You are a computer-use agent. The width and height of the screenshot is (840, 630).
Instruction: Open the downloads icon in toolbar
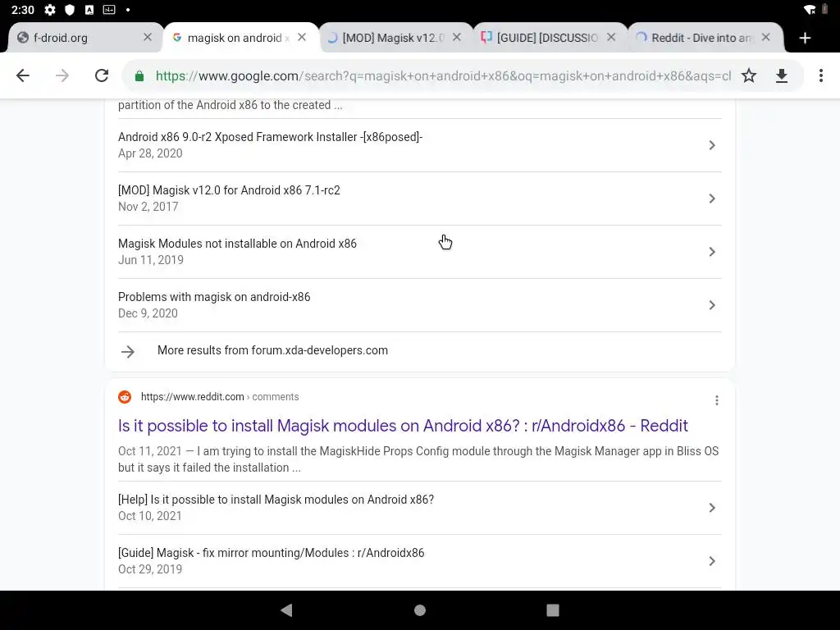pyautogui.click(x=782, y=75)
